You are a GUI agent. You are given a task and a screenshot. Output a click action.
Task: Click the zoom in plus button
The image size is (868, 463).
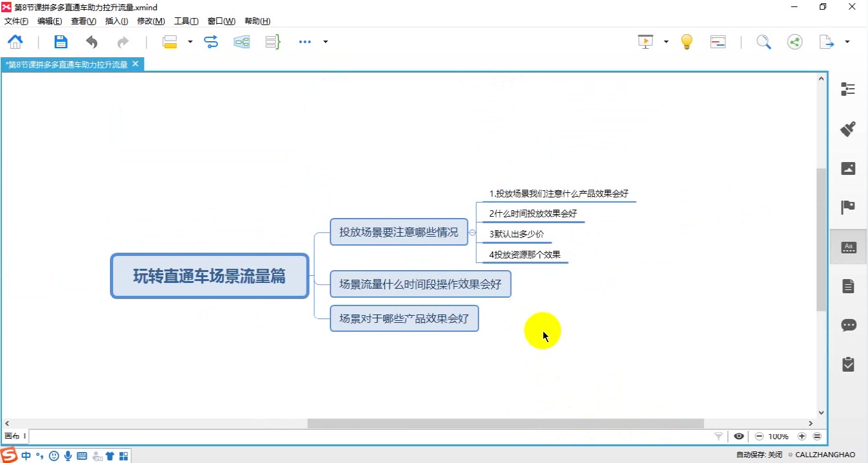802,436
